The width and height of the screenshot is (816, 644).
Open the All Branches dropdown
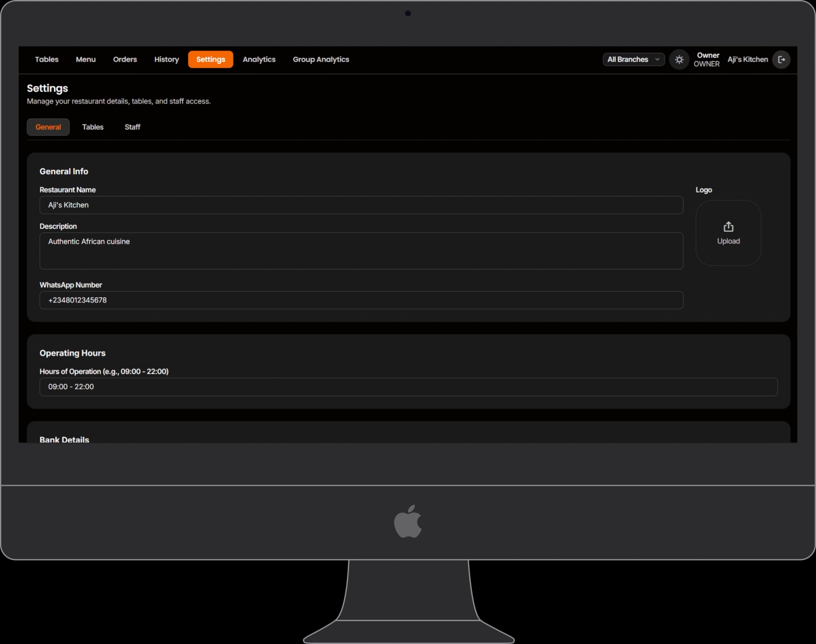[x=634, y=59]
